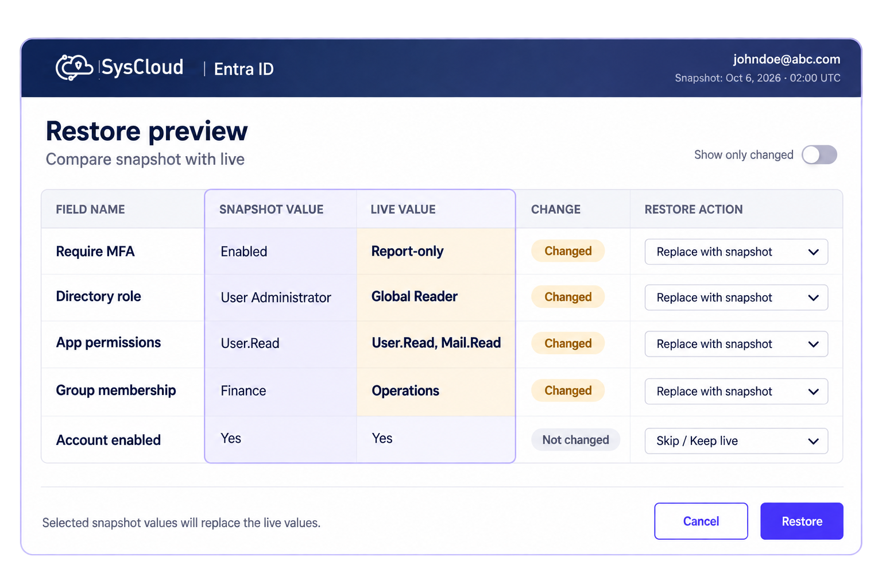882x588 pixels.
Task: Click the User.Read, Mail.Read live value
Action: tap(436, 343)
